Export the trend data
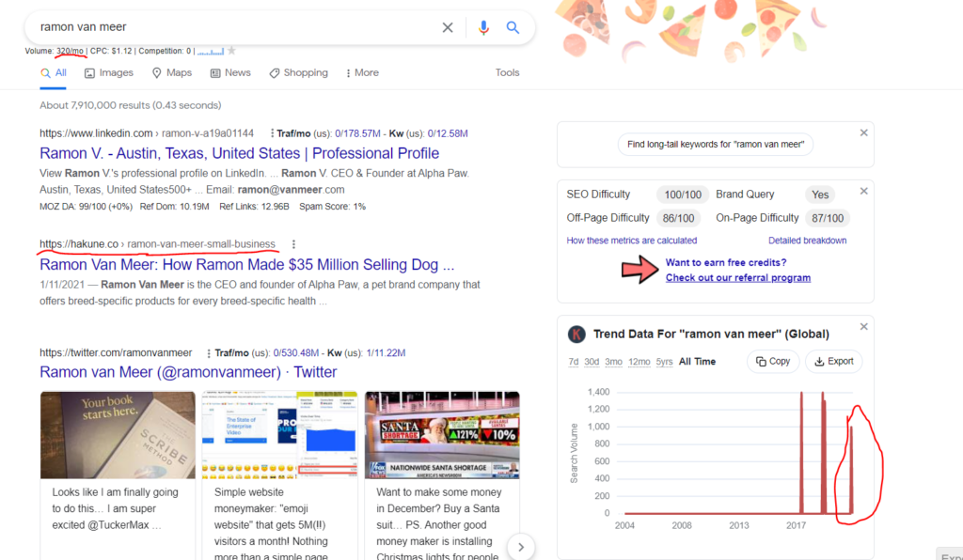Screen dimensions: 963x560 (834, 362)
